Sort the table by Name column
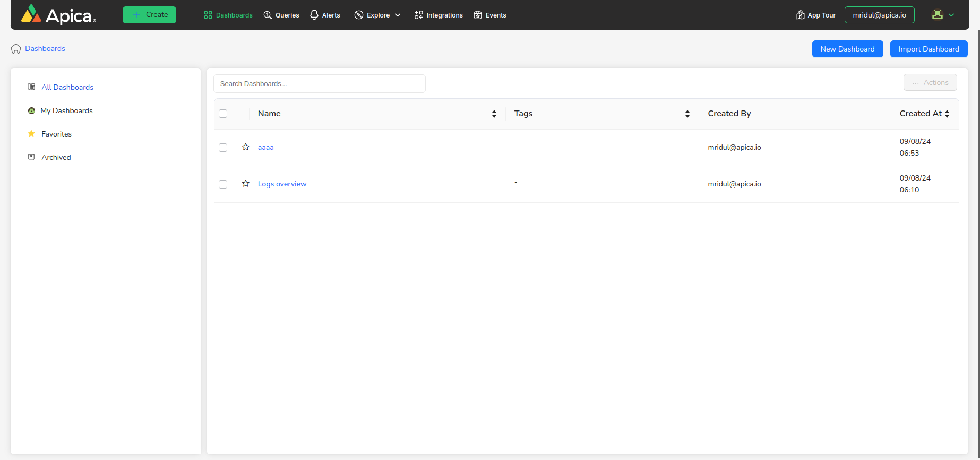 click(494, 114)
